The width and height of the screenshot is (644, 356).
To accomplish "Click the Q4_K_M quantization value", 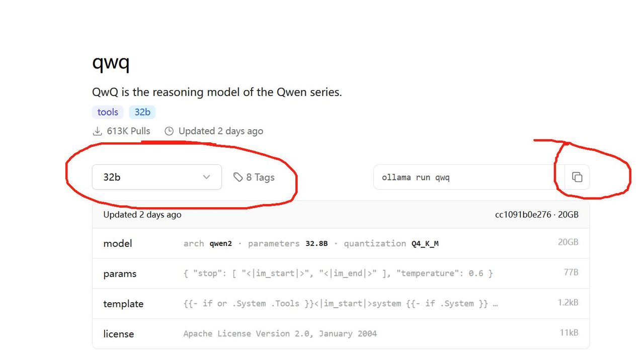I will pos(425,243).
